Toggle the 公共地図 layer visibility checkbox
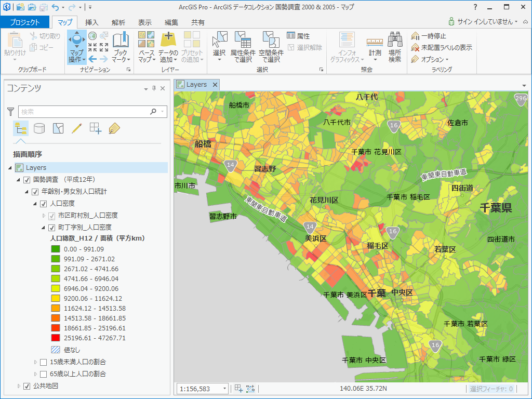Viewport: 532px width, 399px height. [27, 386]
